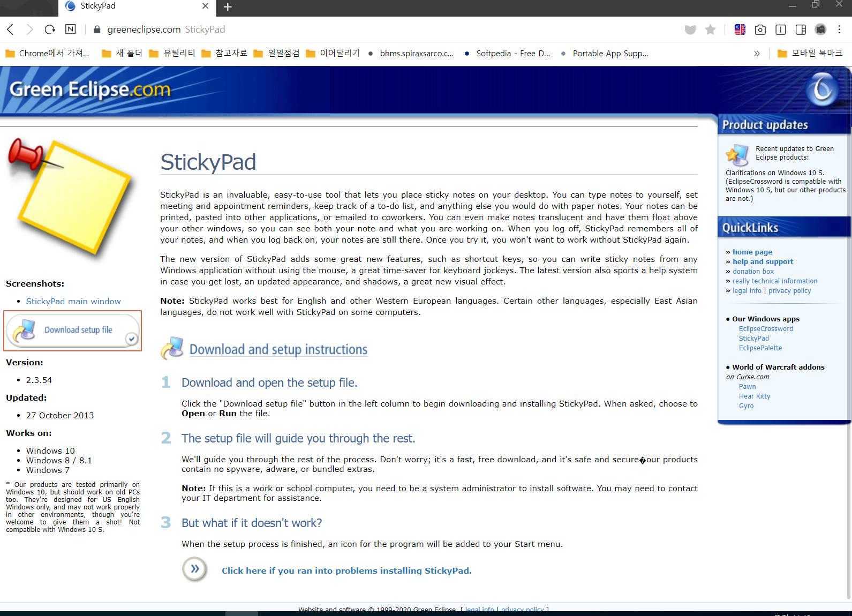Viewport: 852px width, 616px height.
Task: Open EclipseCrossword app link
Action: tap(766, 328)
